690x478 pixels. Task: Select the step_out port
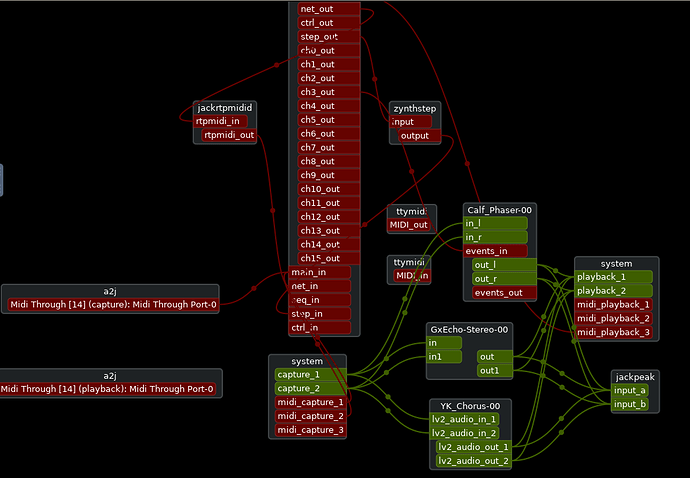tap(329, 37)
